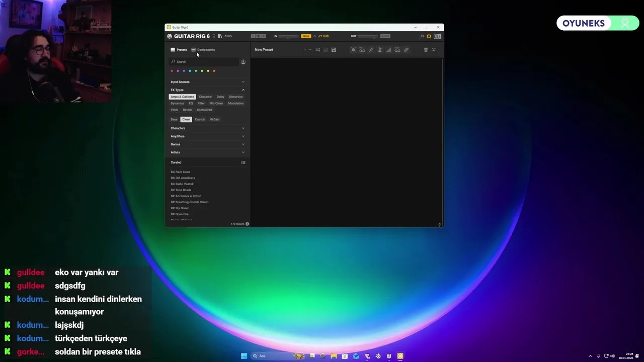Toggle the noise Gate button
The image size is (644, 362).
(306, 36)
